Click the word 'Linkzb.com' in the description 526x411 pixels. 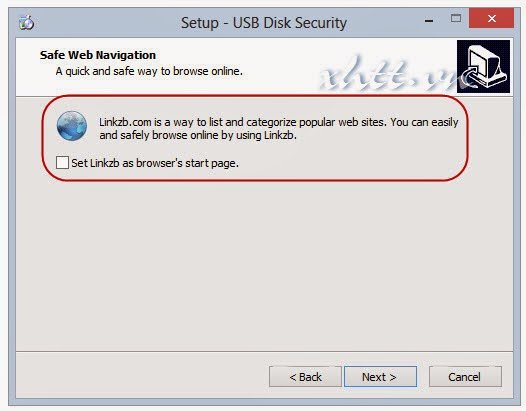pyautogui.click(x=125, y=122)
